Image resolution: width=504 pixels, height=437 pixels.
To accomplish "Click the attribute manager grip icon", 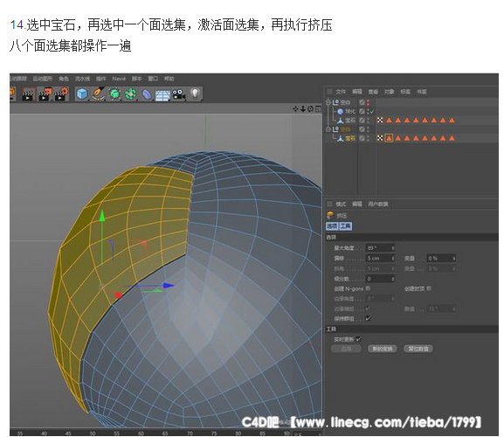I will 329,204.
